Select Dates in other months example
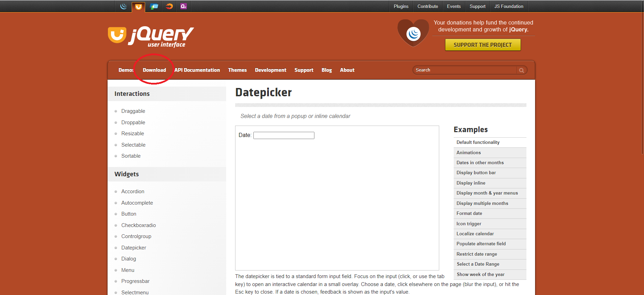This screenshot has width=644, height=295. [490, 163]
